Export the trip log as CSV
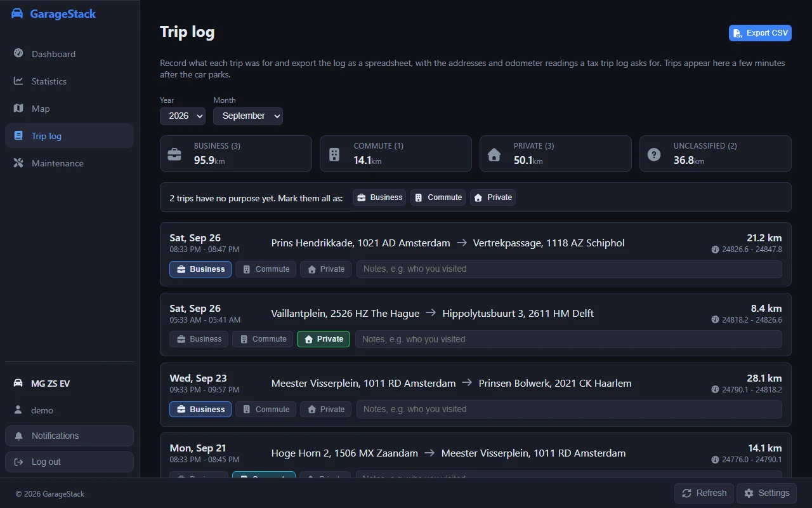 pos(760,33)
